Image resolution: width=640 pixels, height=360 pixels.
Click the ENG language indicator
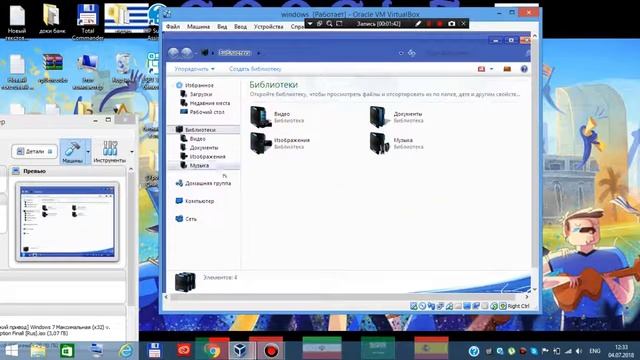pos(595,351)
